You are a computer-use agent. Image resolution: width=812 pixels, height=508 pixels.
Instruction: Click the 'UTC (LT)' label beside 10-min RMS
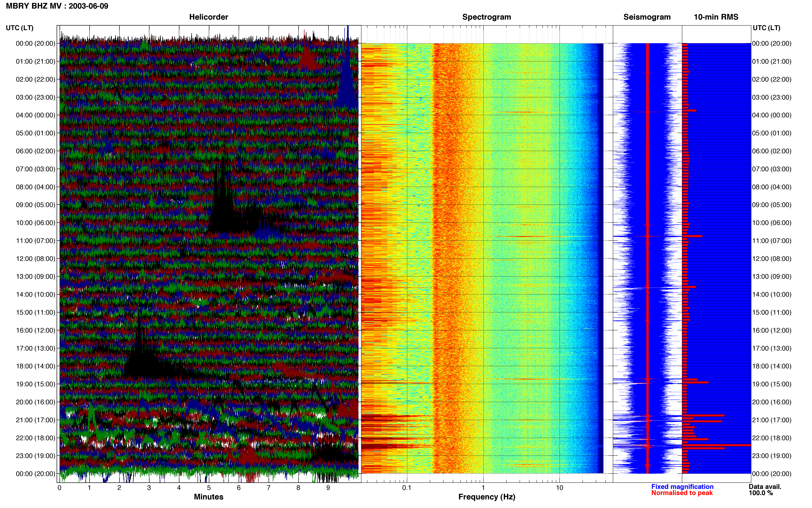766,28
